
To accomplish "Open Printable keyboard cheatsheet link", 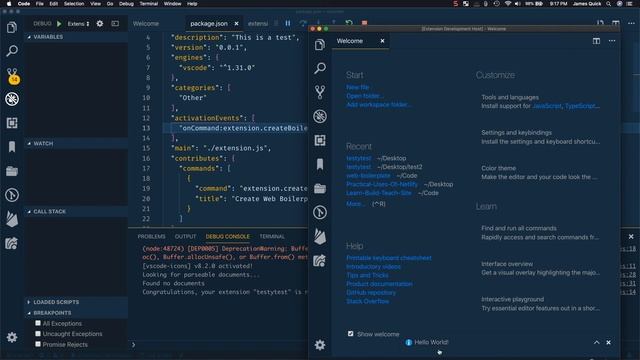I will [389, 258].
